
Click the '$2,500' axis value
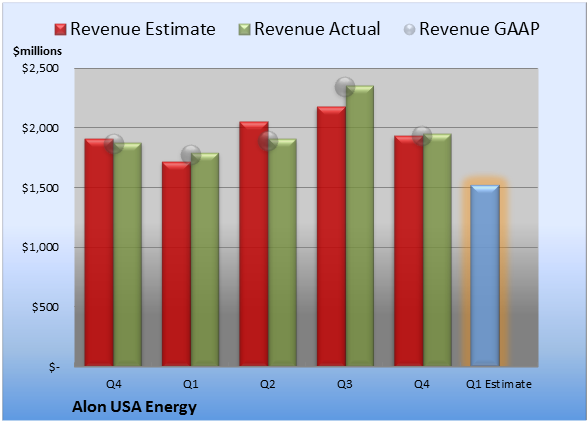pyautogui.click(x=40, y=68)
